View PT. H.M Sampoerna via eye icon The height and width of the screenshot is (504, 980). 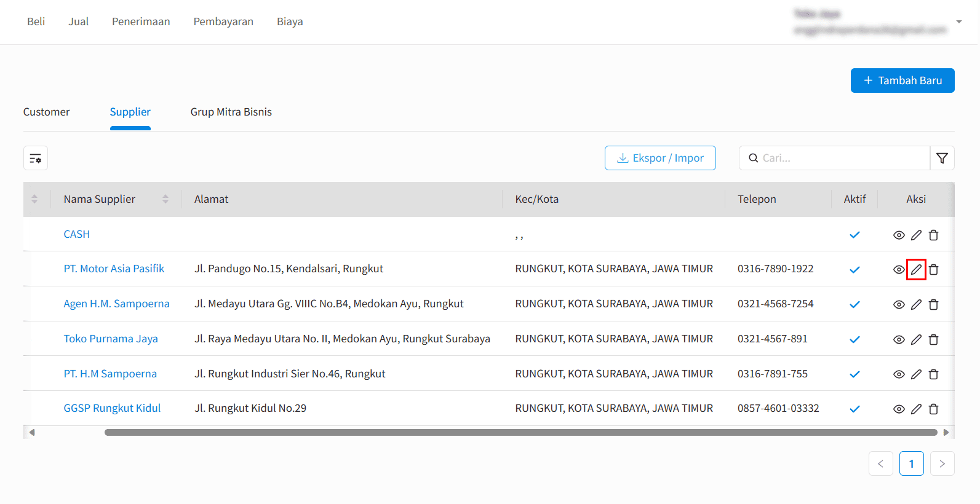899,374
